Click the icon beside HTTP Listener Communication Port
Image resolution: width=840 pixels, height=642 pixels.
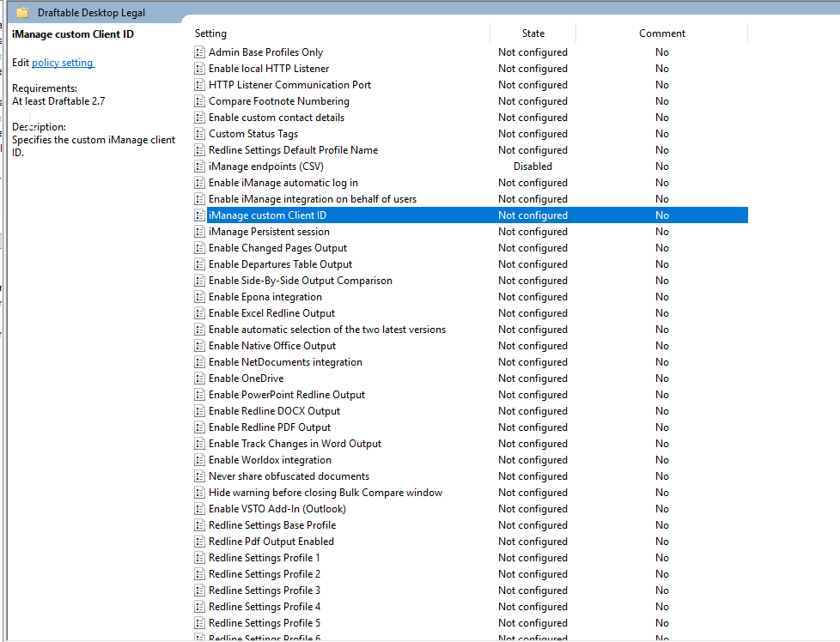pos(199,85)
